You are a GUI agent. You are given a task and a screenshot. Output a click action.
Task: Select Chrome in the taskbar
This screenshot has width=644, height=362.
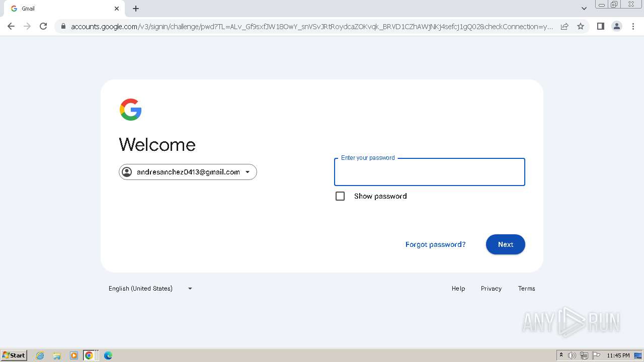pos(89,355)
